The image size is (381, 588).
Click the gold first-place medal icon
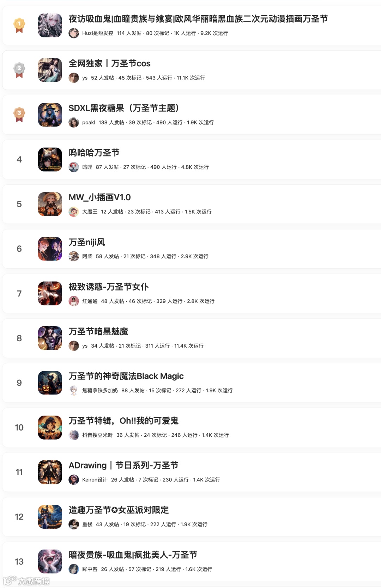[x=19, y=25]
